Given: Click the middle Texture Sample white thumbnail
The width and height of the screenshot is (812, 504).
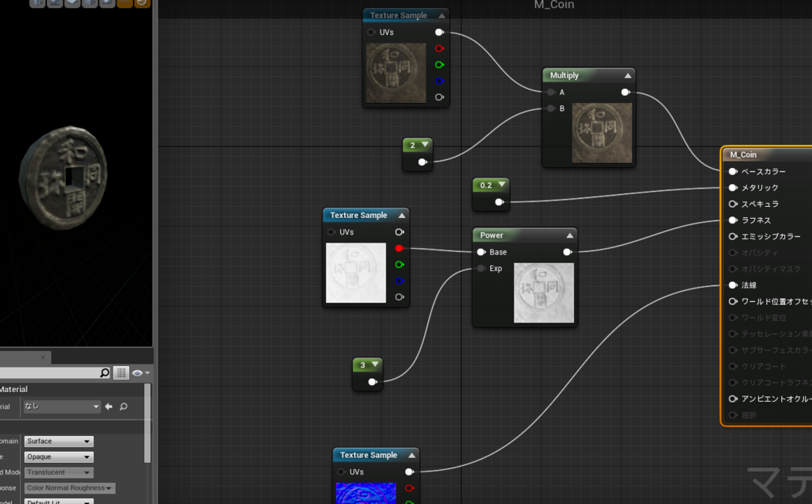Looking at the screenshot, I should (x=356, y=273).
